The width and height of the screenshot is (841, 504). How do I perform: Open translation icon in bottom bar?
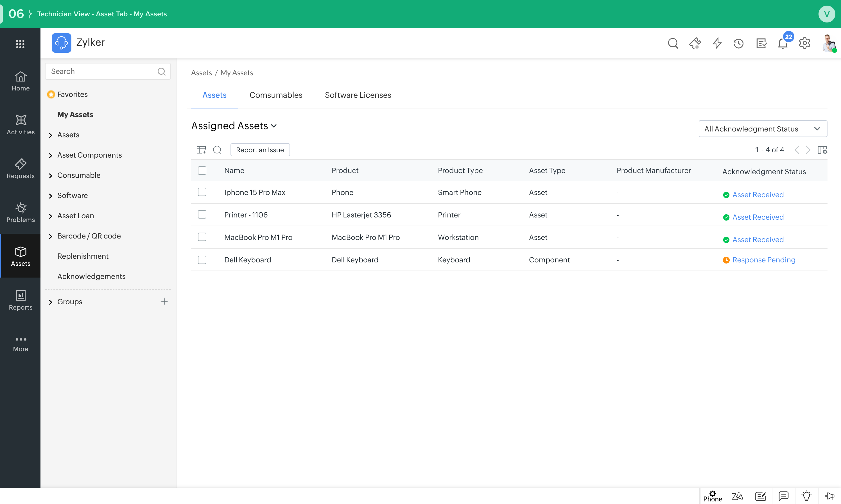737,496
